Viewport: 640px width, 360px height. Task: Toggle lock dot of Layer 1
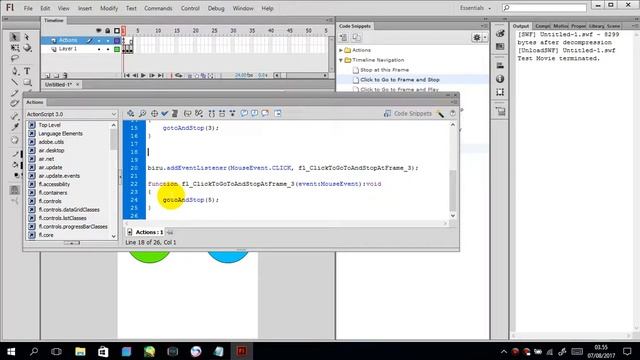pyautogui.click(x=108, y=49)
